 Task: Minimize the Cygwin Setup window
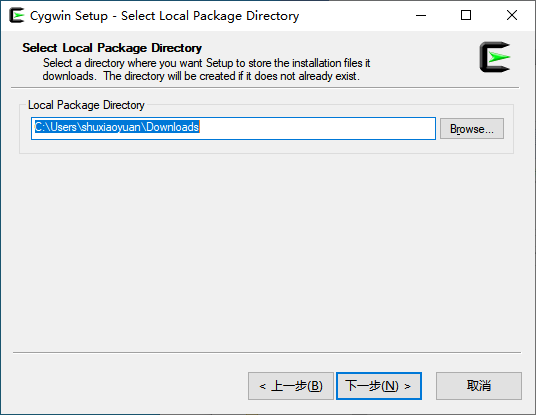(x=421, y=15)
